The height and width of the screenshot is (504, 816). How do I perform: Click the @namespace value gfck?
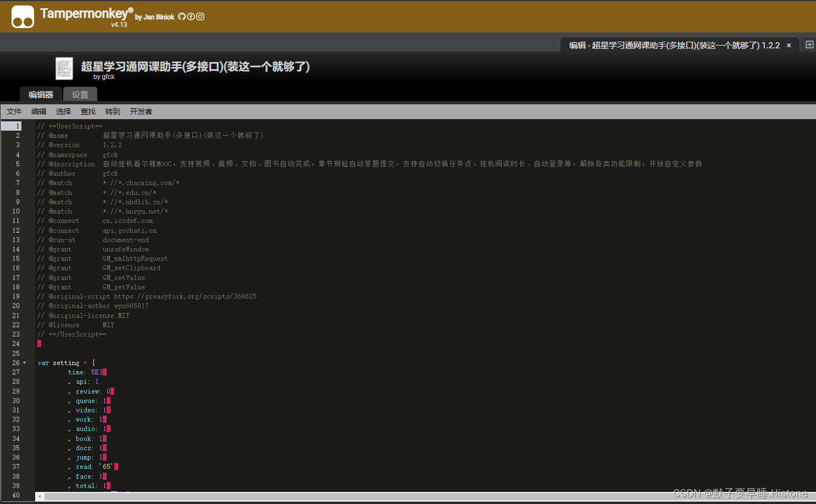[x=110, y=155]
